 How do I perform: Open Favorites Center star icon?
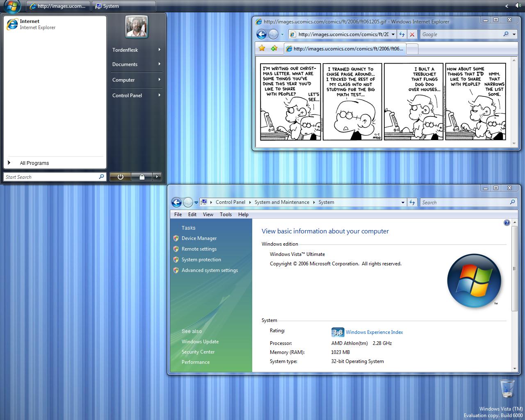pyautogui.click(x=262, y=48)
